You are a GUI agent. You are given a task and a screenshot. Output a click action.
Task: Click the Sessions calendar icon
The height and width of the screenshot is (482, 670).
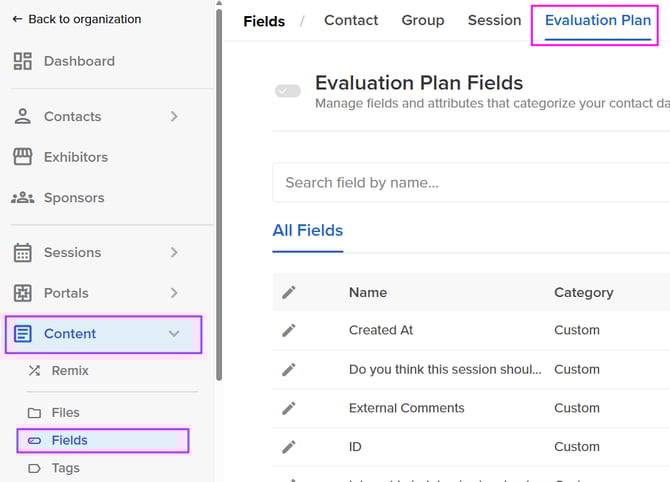click(22, 253)
